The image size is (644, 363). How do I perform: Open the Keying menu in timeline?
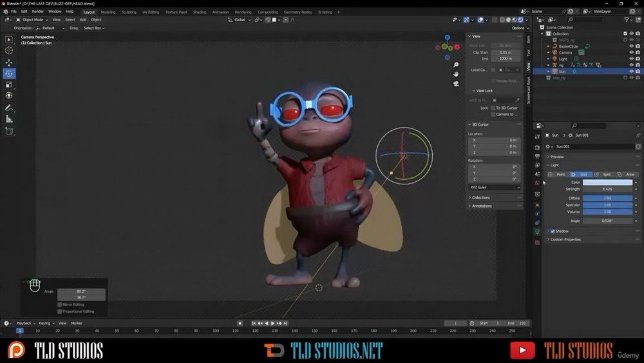pyautogui.click(x=46, y=323)
